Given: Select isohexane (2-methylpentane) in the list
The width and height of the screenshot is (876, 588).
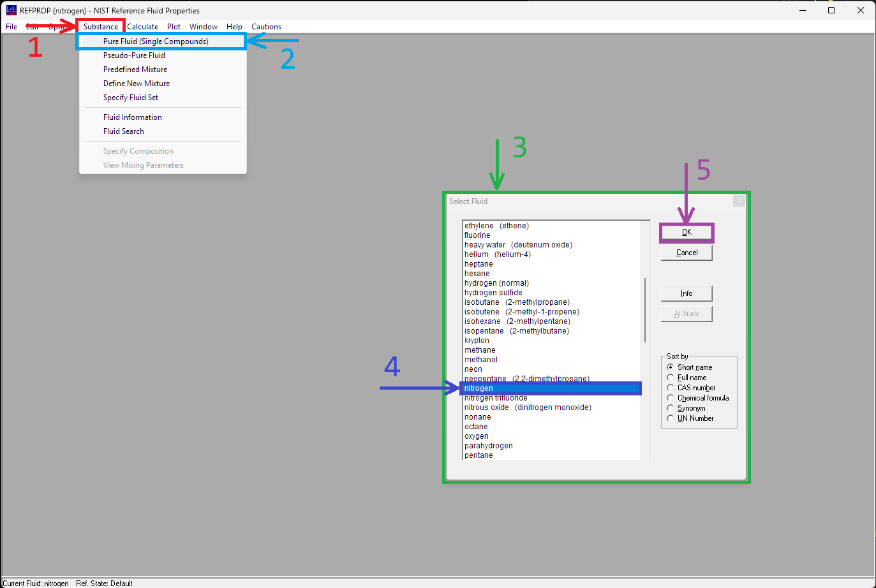Looking at the screenshot, I should click(x=551, y=321).
